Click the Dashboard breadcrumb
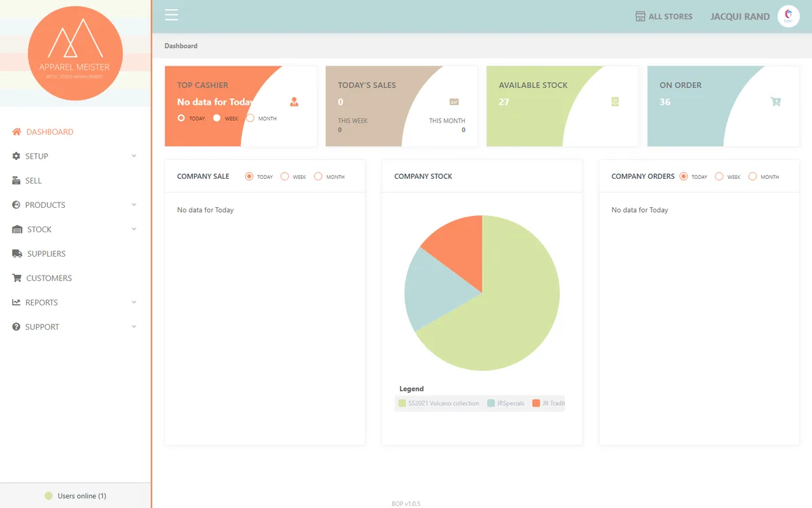Image resolution: width=812 pixels, height=508 pixels. pos(181,46)
